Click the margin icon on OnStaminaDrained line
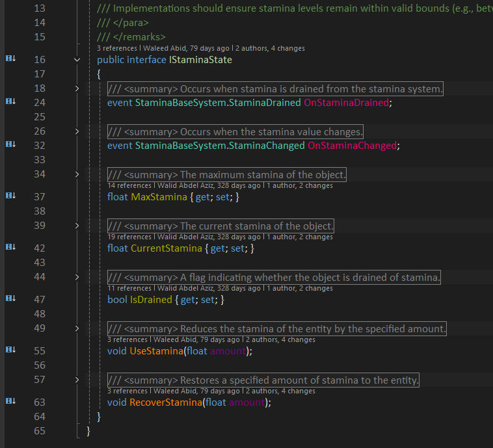 tap(10, 102)
